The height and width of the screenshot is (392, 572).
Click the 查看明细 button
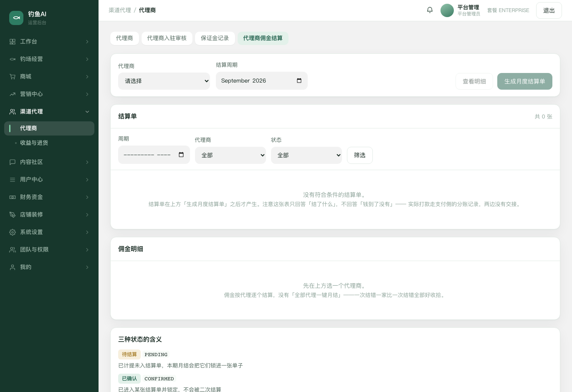[x=474, y=81]
